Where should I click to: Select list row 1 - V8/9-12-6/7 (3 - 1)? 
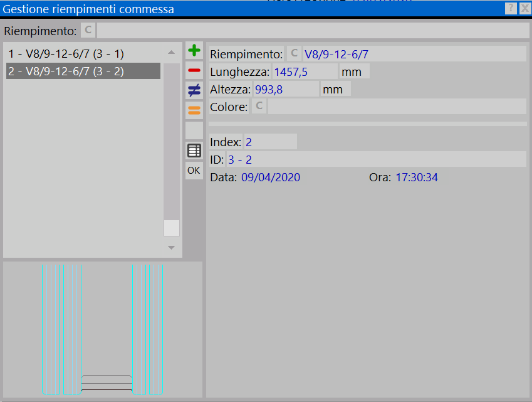click(83, 54)
